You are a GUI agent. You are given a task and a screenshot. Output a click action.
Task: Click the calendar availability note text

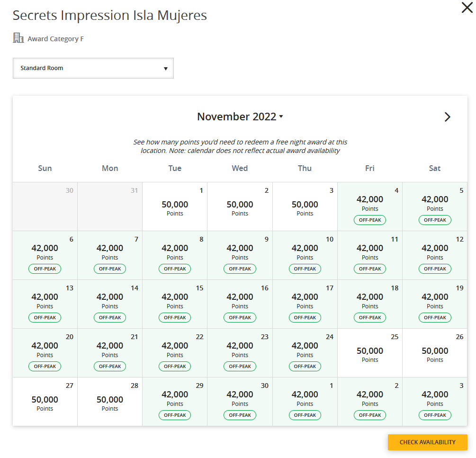[240, 146]
